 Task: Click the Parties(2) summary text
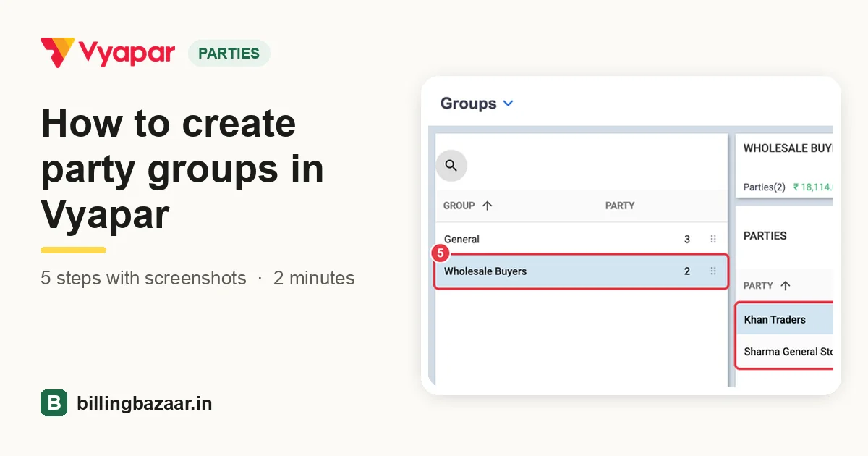765,187
